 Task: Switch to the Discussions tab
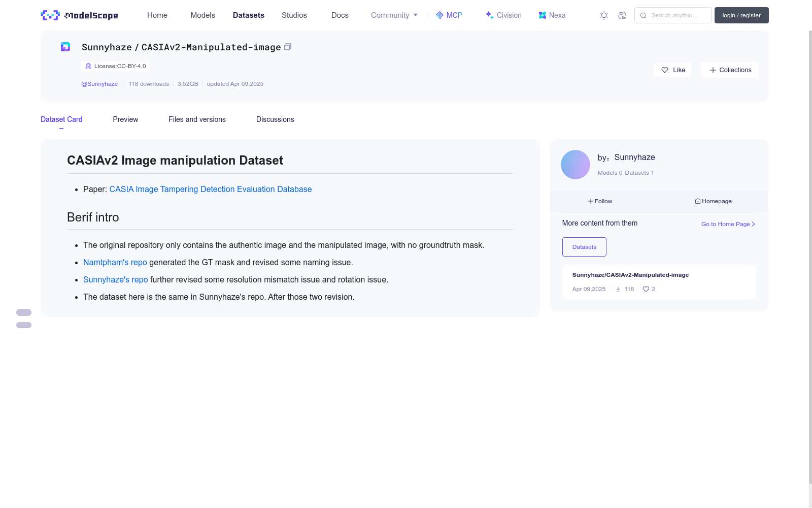275,119
